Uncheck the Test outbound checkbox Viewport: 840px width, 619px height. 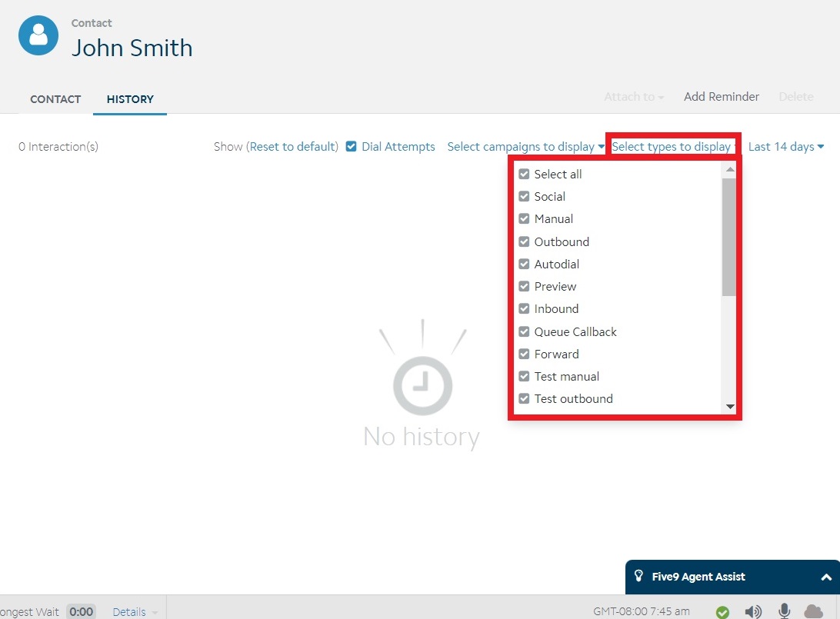click(524, 399)
